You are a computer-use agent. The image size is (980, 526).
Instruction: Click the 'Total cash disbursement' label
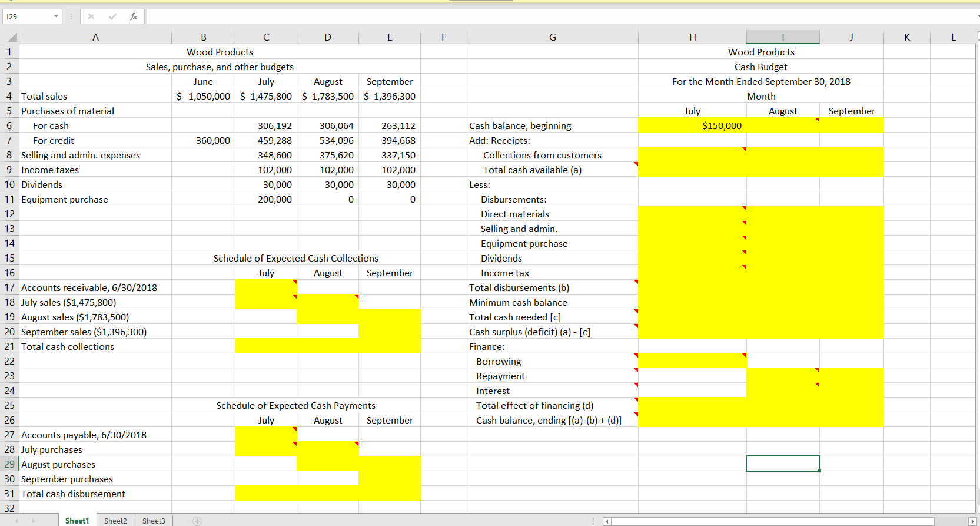point(73,494)
